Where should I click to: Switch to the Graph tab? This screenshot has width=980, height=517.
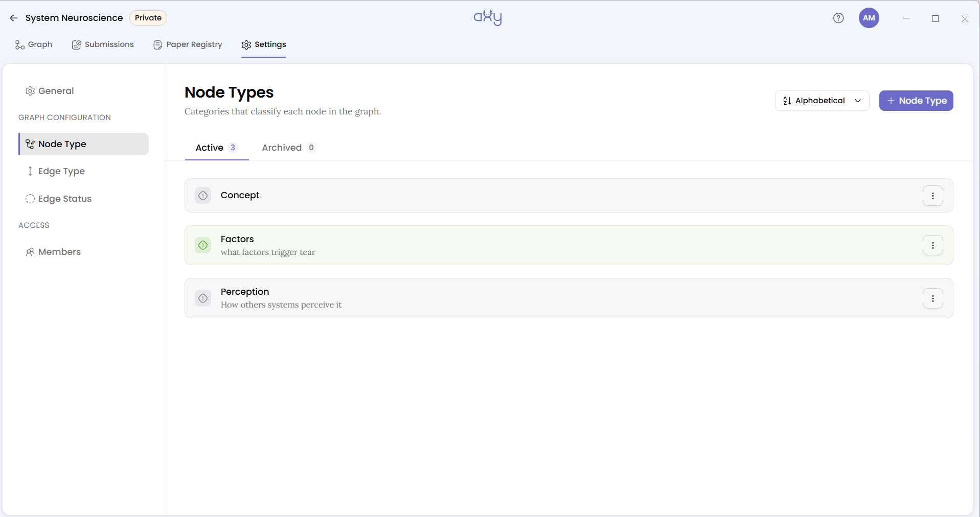[34, 44]
